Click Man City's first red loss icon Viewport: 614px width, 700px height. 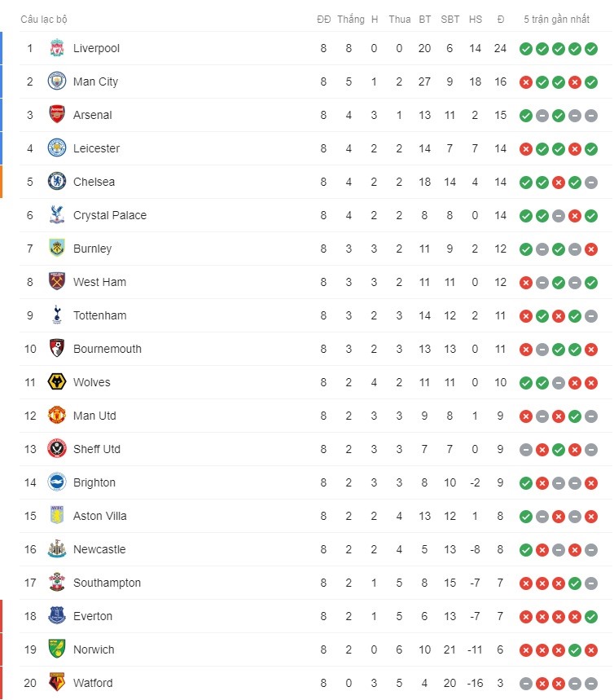526,82
